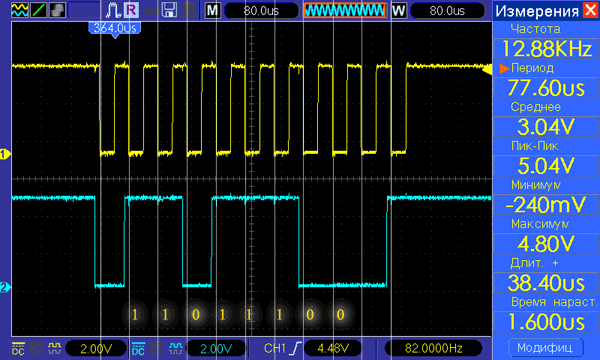This screenshot has height=360, width=600.
Task: Click the pulse trigger waveform icon
Action: [x=113, y=10]
